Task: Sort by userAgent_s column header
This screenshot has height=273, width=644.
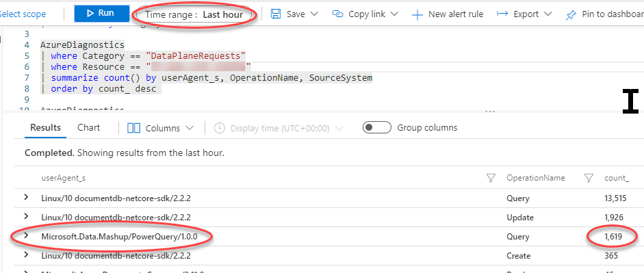Action: [63, 178]
